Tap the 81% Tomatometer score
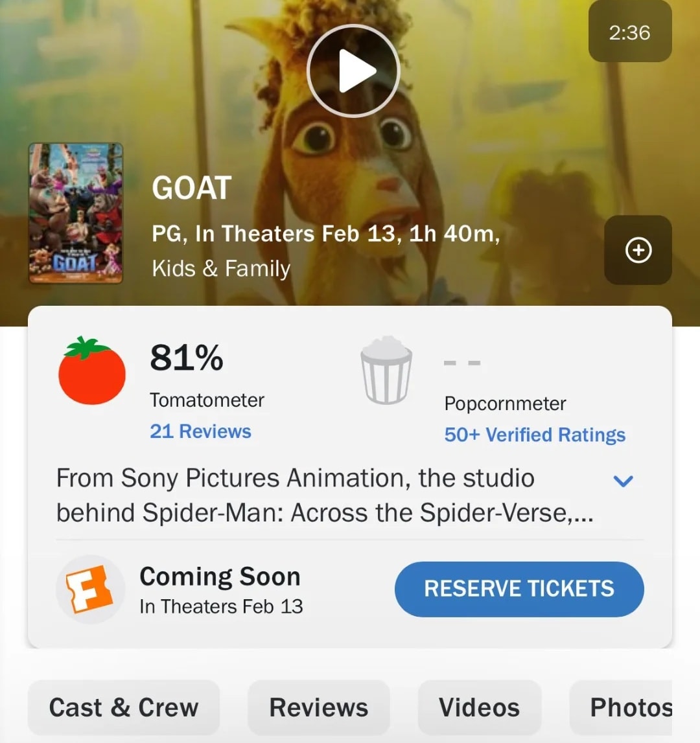The height and width of the screenshot is (743, 700). click(x=187, y=358)
